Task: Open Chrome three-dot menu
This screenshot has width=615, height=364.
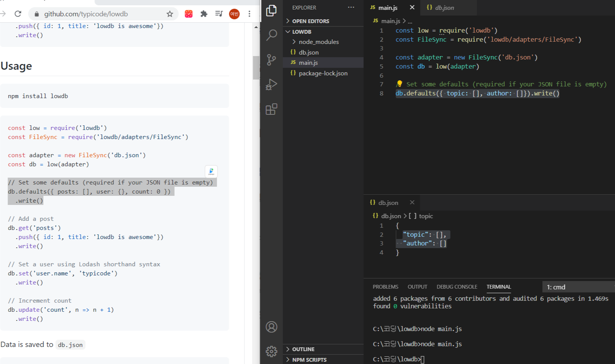Action: 249,14
